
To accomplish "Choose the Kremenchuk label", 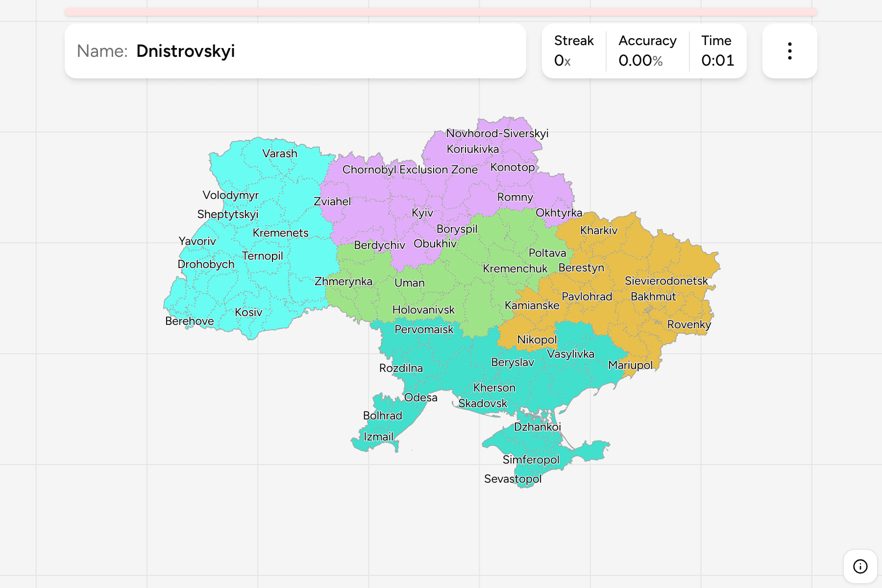I will point(515,269).
